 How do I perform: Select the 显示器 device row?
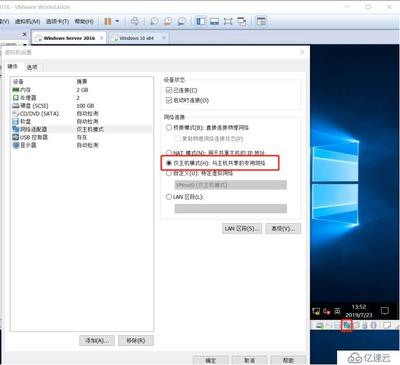coord(82,145)
